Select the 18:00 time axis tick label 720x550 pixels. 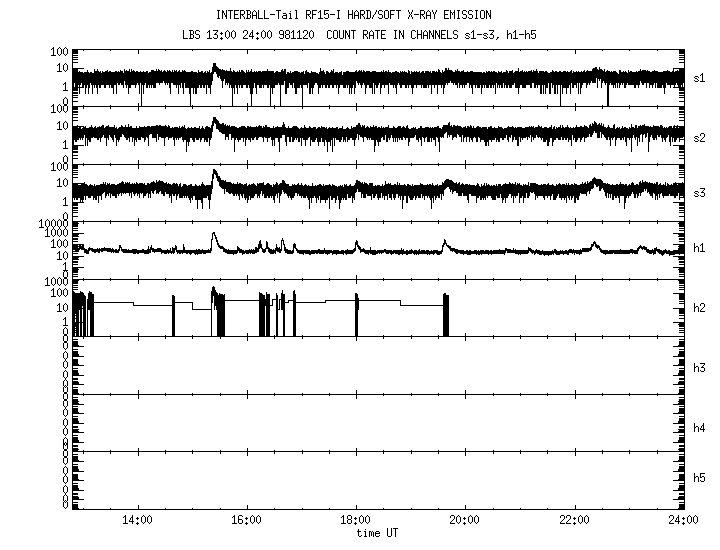click(356, 520)
